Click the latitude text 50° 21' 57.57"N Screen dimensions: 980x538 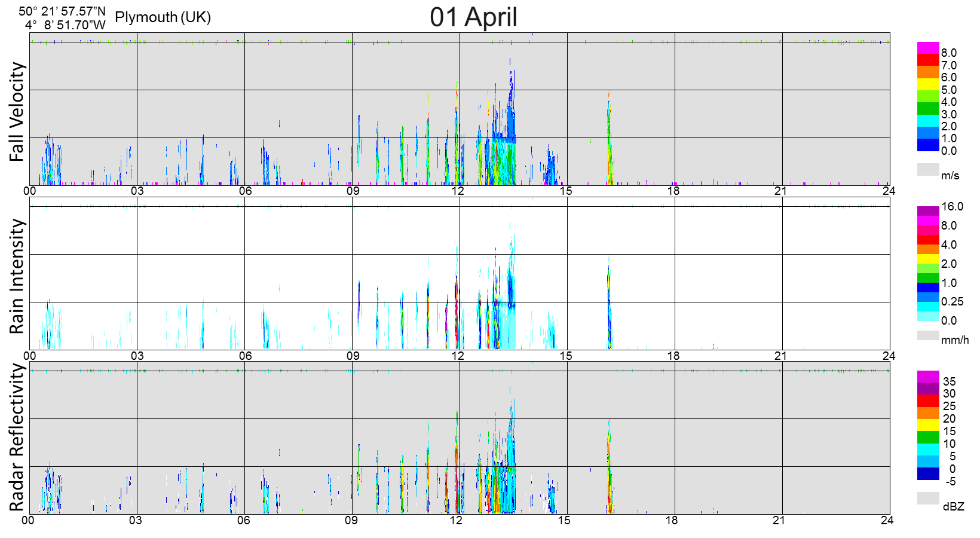tap(62, 11)
